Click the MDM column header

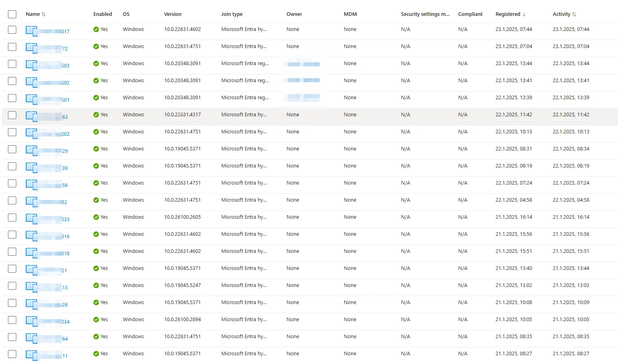click(350, 14)
